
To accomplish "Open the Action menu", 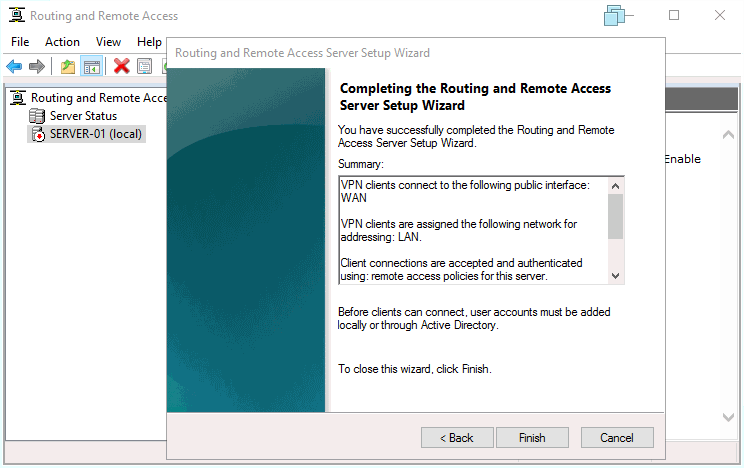I will pos(62,42).
